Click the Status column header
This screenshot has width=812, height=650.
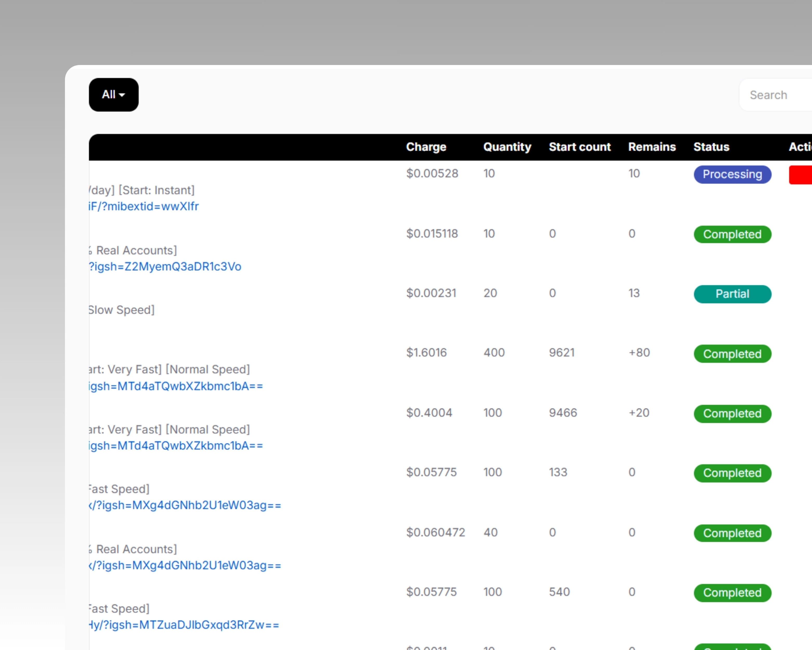[x=711, y=147]
